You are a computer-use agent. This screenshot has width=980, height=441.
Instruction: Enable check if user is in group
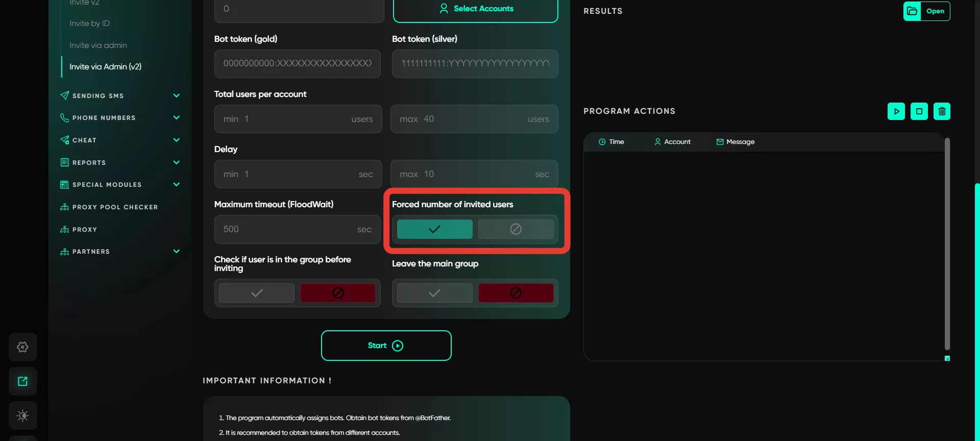point(257,293)
